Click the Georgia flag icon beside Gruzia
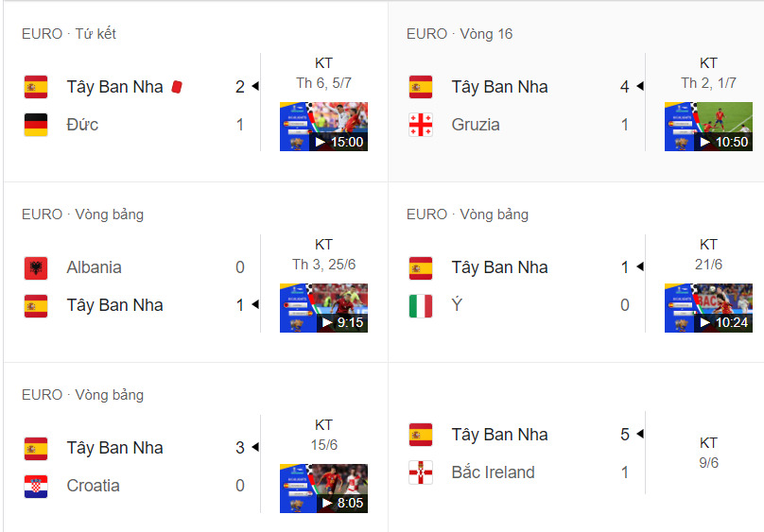 coord(421,125)
